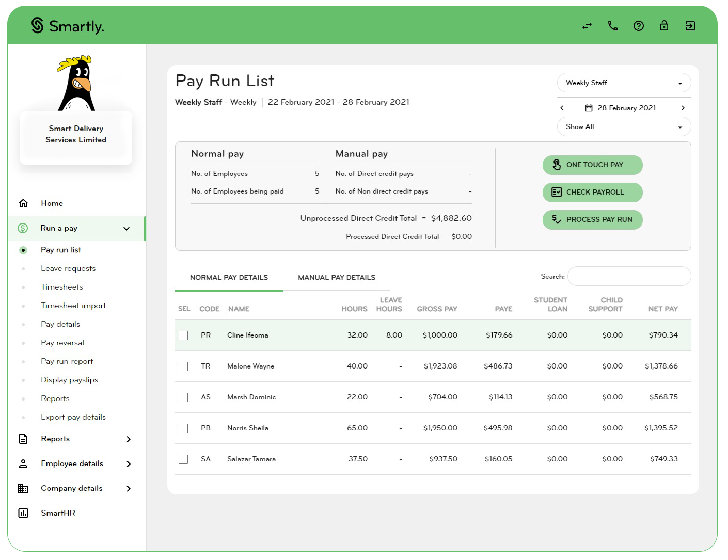Click inside the Search field
This screenshot has width=728, height=560.
(629, 276)
